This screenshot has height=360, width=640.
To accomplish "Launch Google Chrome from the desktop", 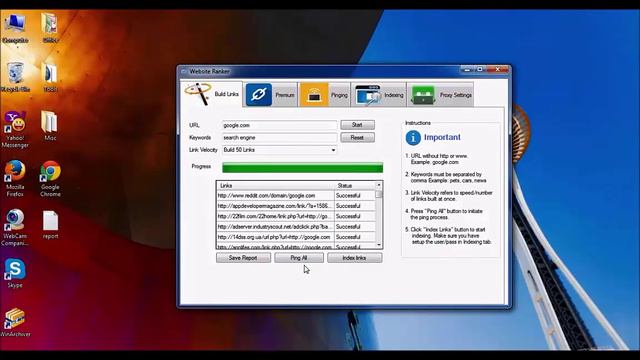I will [x=50, y=178].
